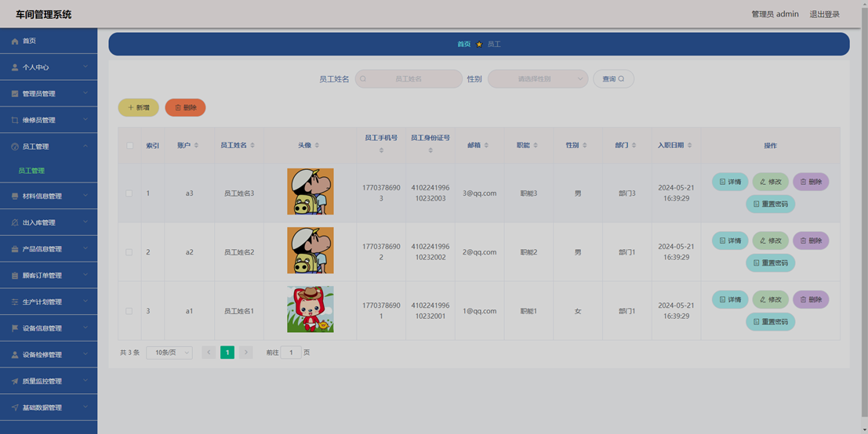The width and height of the screenshot is (868, 434).
Task: Click the 前往 page number input
Action: (x=291, y=353)
